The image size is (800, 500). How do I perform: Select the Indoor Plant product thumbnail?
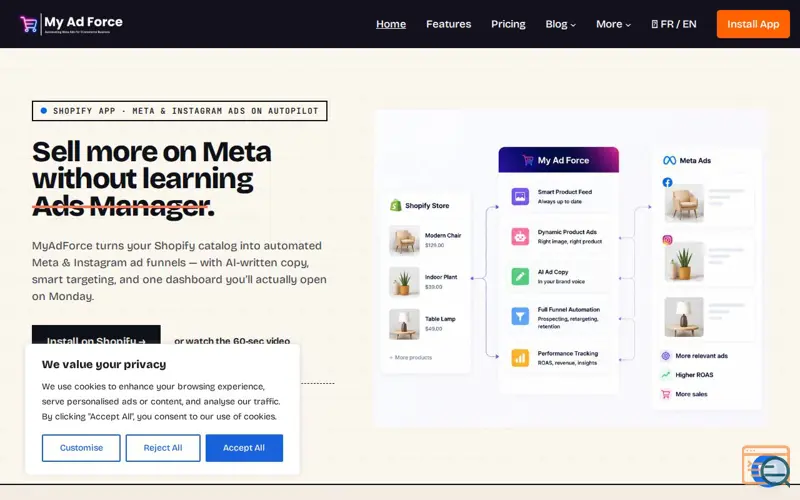404,282
